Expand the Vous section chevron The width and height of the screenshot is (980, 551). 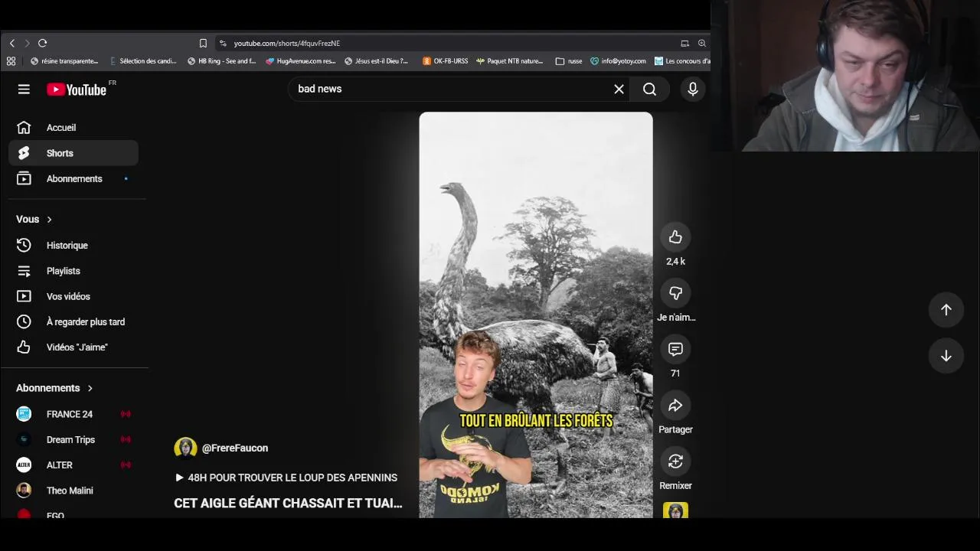49,220
